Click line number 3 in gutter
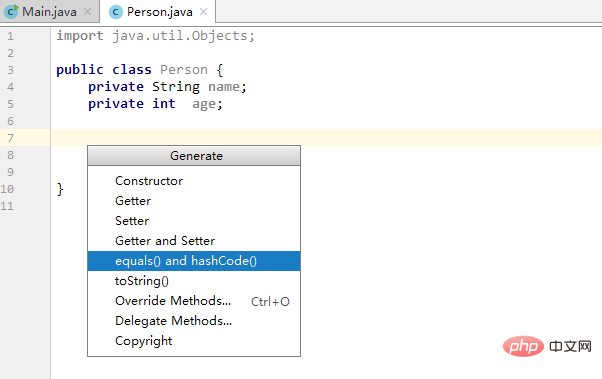Viewport: 602px width, 379px height. [x=10, y=70]
